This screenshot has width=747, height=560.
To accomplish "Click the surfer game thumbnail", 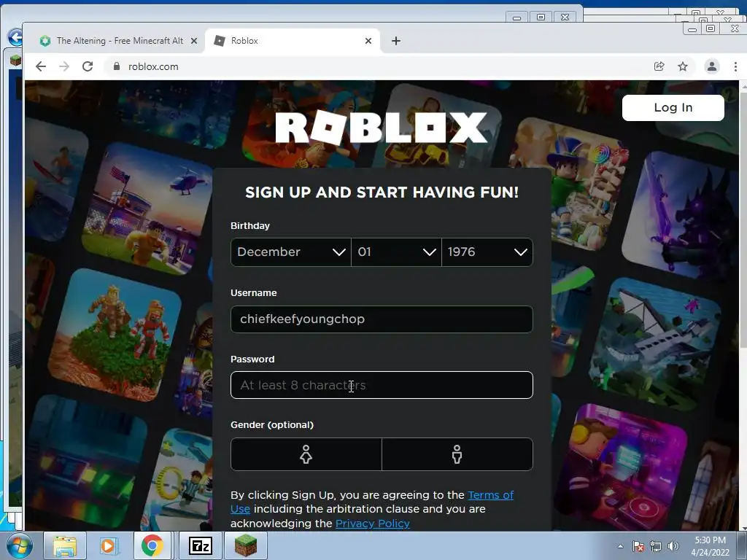I will coord(56,181).
